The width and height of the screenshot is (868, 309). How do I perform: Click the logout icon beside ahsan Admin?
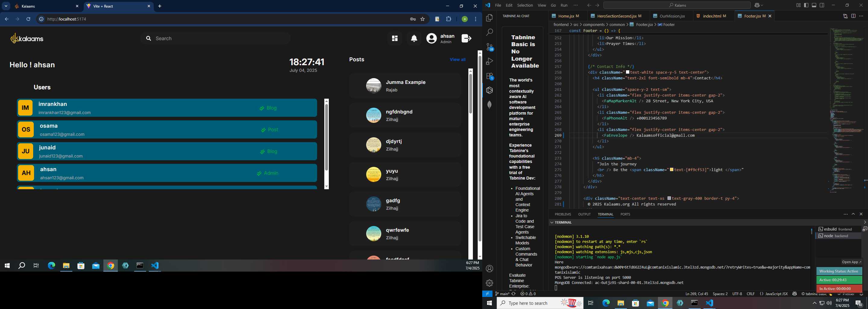pyautogui.click(x=466, y=38)
